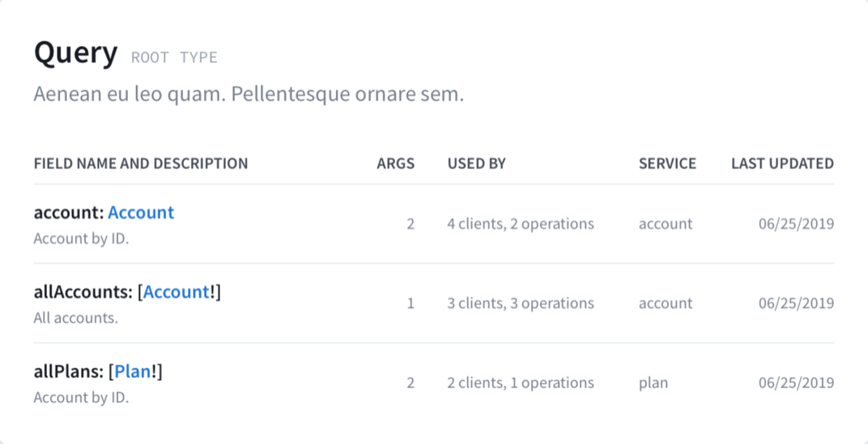
Task: Click account service in the allAccounts row
Action: [666, 303]
